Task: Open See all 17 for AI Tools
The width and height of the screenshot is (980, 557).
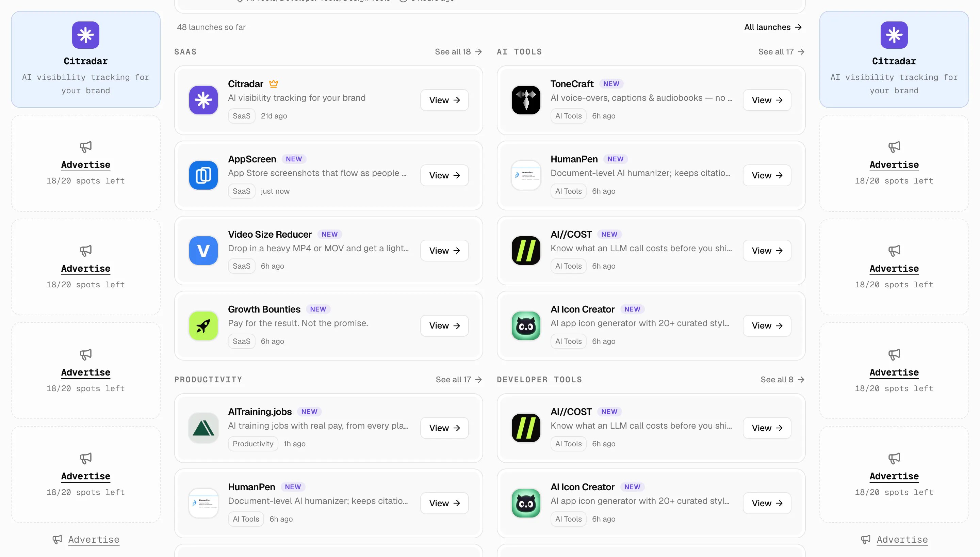Action: 781,52
